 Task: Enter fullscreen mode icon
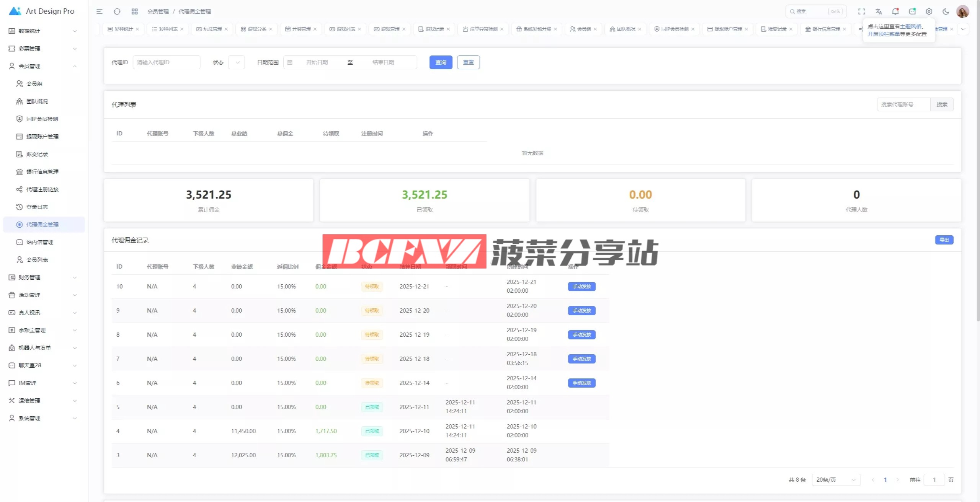click(x=861, y=11)
